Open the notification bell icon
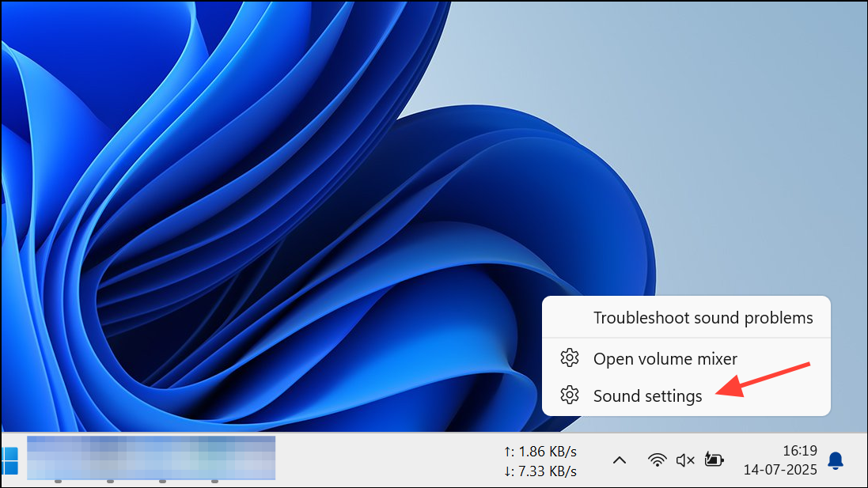Image resolution: width=868 pixels, height=488 pixels. click(836, 460)
